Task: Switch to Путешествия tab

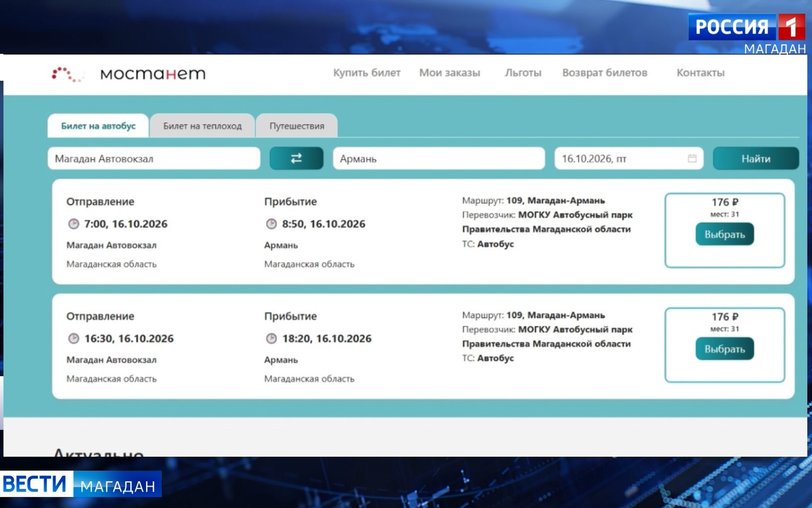Action: pyautogui.click(x=297, y=126)
